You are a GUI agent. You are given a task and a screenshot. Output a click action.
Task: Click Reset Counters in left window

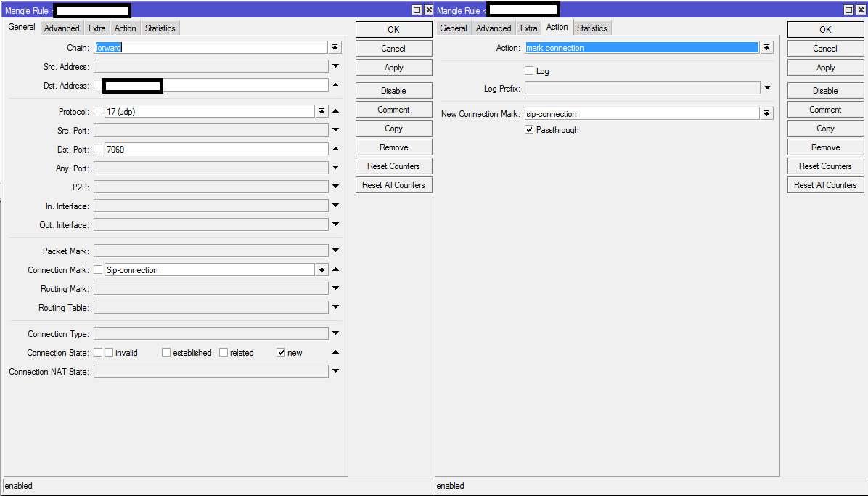point(393,166)
